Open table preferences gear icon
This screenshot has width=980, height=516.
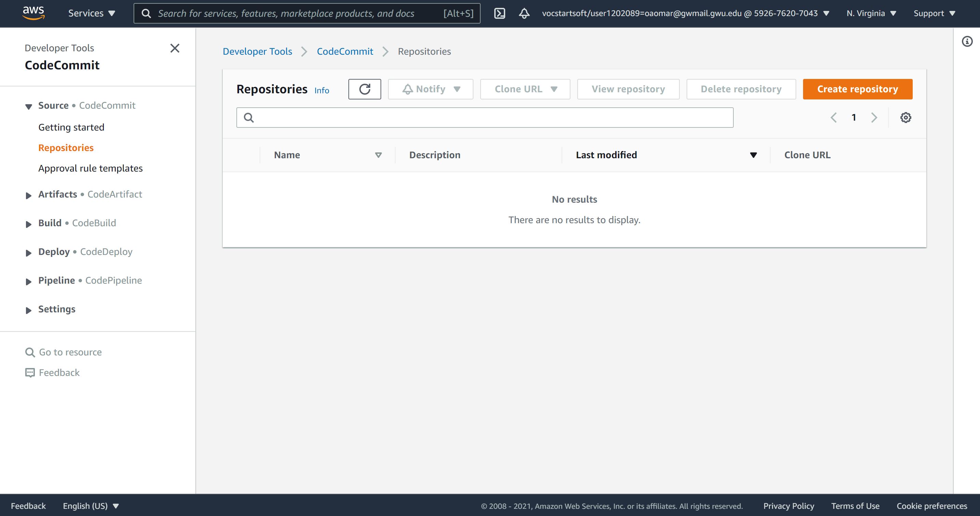(906, 118)
